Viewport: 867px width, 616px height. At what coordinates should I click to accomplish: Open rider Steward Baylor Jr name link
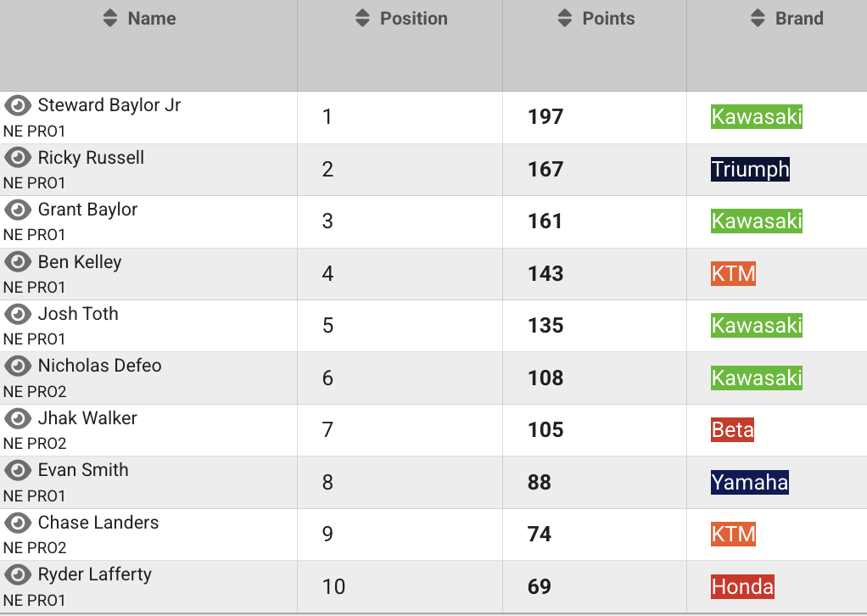pyautogui.click(x=109, y=105)
